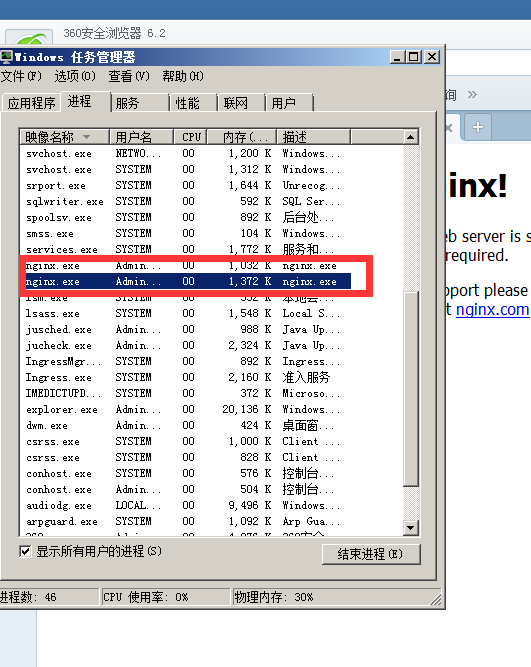This screenshot has width=531, height=667.
Task: Select the svchost.exe NETWO... process row
Action: [x=186, y=153]
